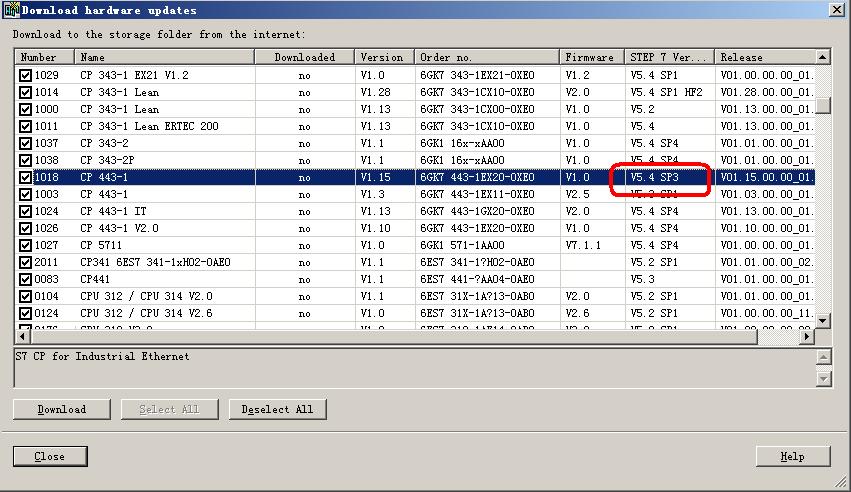Sort by the Name column header
Image resolution: width=851 pixels, height=492 pixels.
[x=164, y=57]
